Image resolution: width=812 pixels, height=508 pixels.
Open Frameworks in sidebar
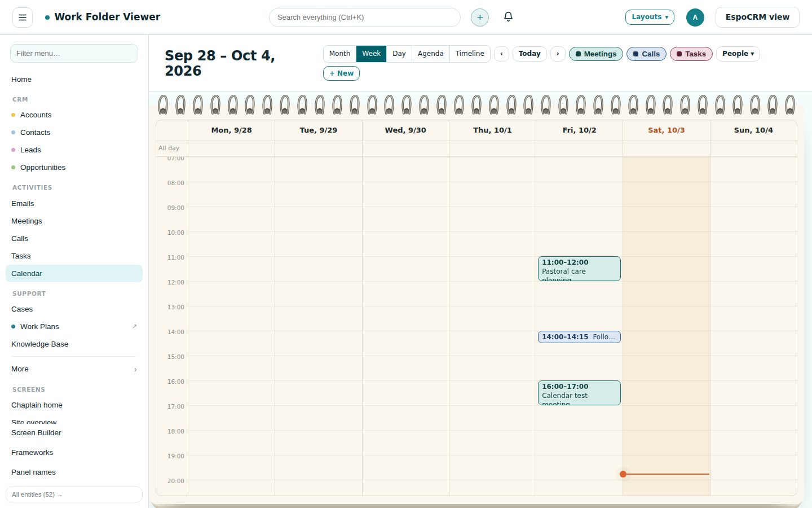(74, 453)
